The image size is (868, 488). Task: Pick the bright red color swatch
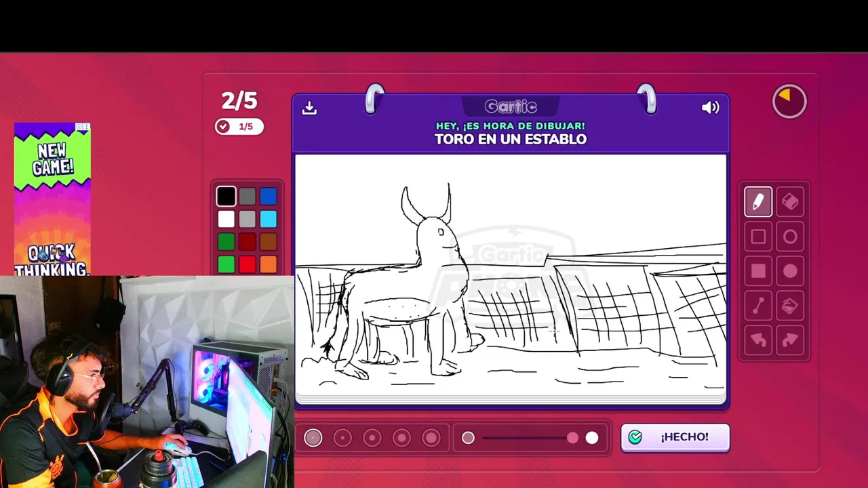[248, 264]
